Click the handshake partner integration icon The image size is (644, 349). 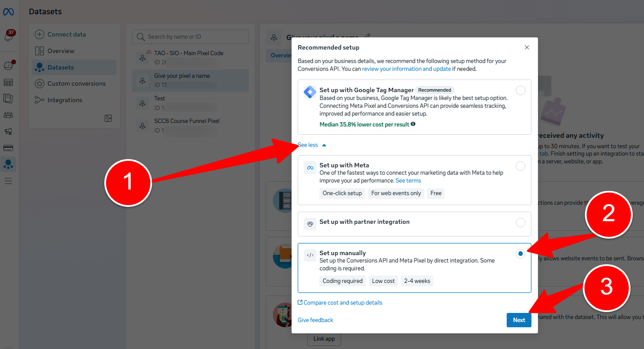tap(310, 224)
